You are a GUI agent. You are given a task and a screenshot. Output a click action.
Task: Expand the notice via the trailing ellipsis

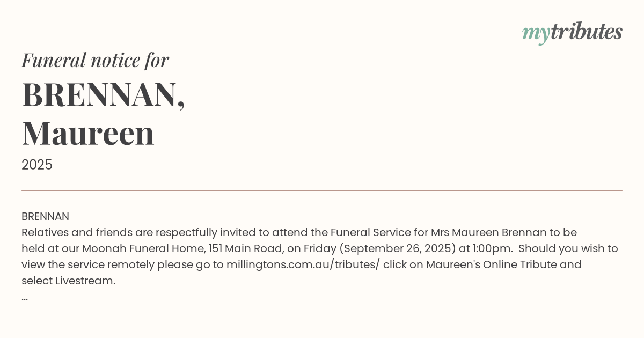(x=25, y=297)
